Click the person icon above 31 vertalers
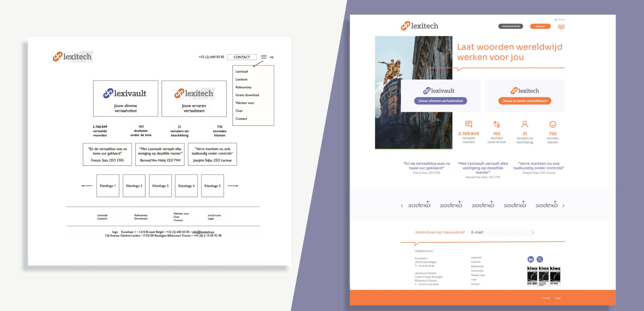The height and width of the screenshot is (311, 644). click(x=525, y=124)
